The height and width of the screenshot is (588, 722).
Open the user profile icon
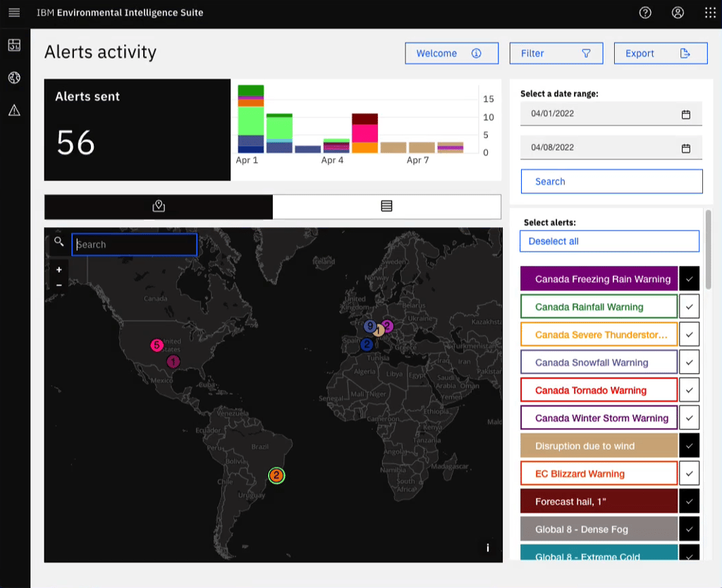pyautogui.click(x=678, y=13)
